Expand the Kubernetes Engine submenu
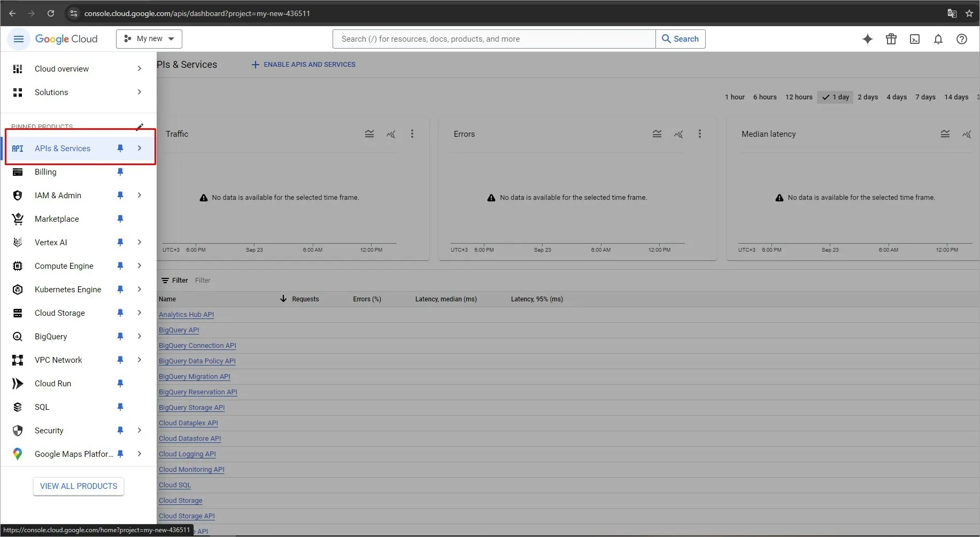This screenshot has width=980, height=537. click(x=139, y=289)
